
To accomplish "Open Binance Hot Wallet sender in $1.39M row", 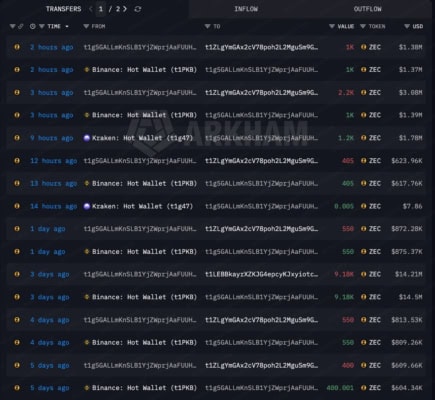I will point(144,115).
